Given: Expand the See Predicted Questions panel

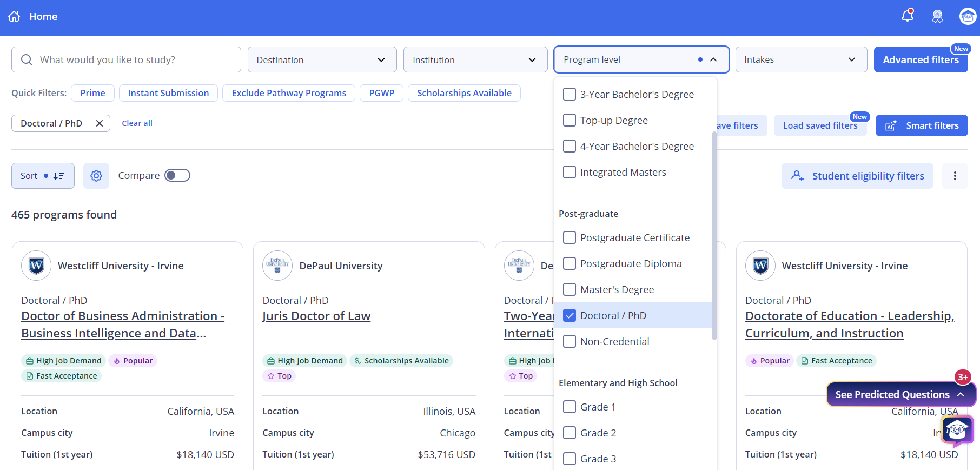Looking at the screenshot, I should (901, 394).
